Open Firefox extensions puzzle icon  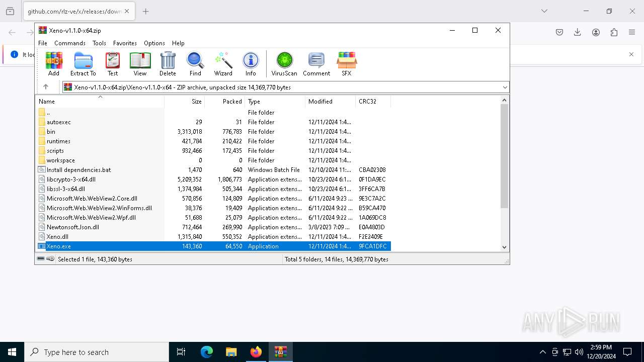pyautogui.click(x=614, y=32)
